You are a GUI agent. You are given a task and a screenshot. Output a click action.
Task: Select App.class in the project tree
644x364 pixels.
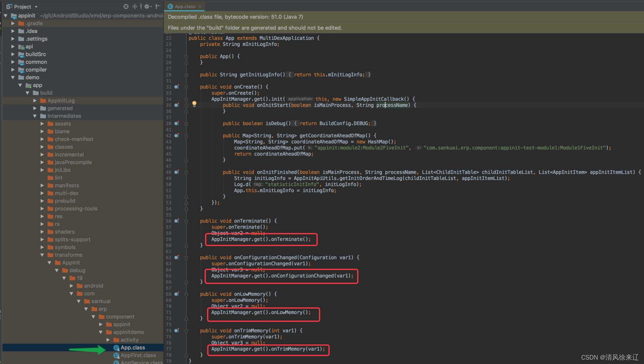coord(133,348)
